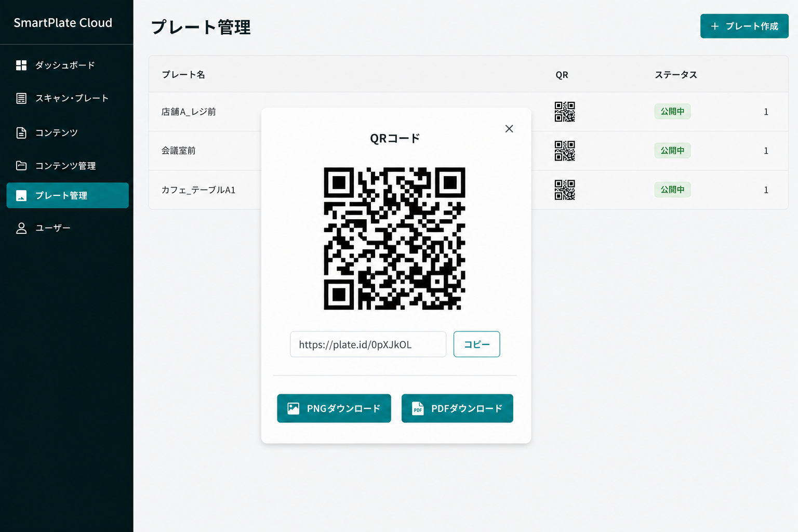
Task: Click the image icon on PNGダウンロード button
Action: click(x=294, y=408)
